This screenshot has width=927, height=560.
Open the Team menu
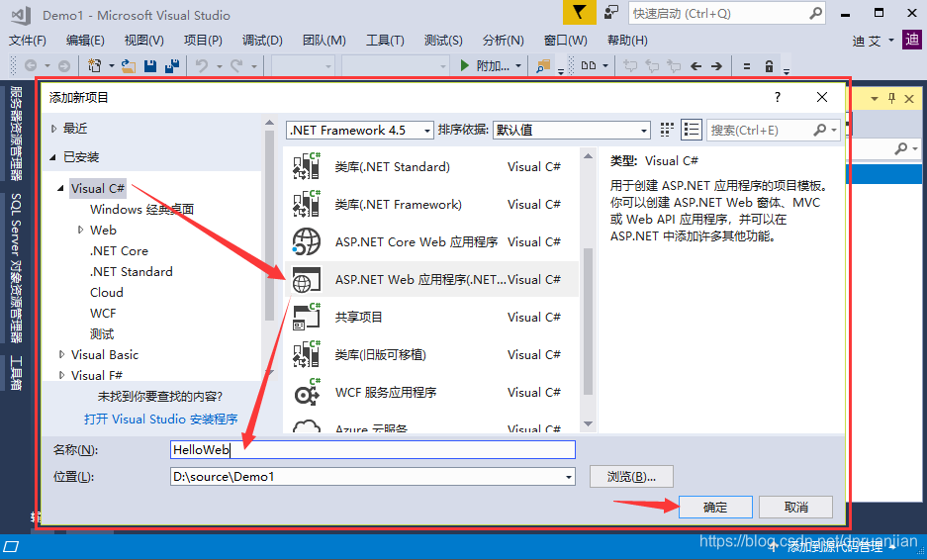[x=324, y=41]
